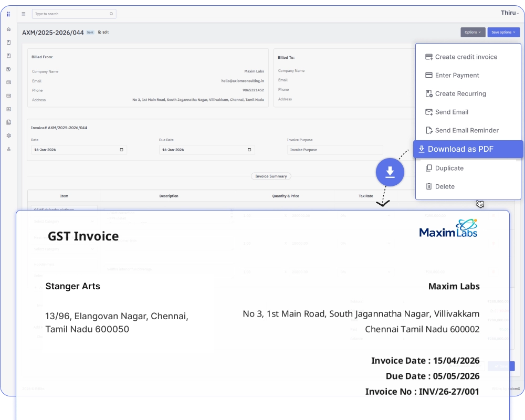The width and height of the screenshot is (525, 420).
Task: Click the magnifier icon in the search box
Action: [111, 14]
